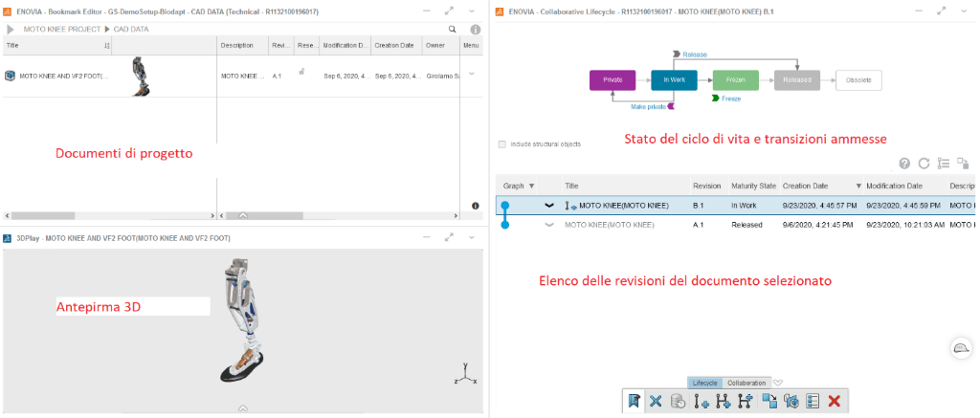Open the chevron menu on revision B.1 row

tap(549, 205)
